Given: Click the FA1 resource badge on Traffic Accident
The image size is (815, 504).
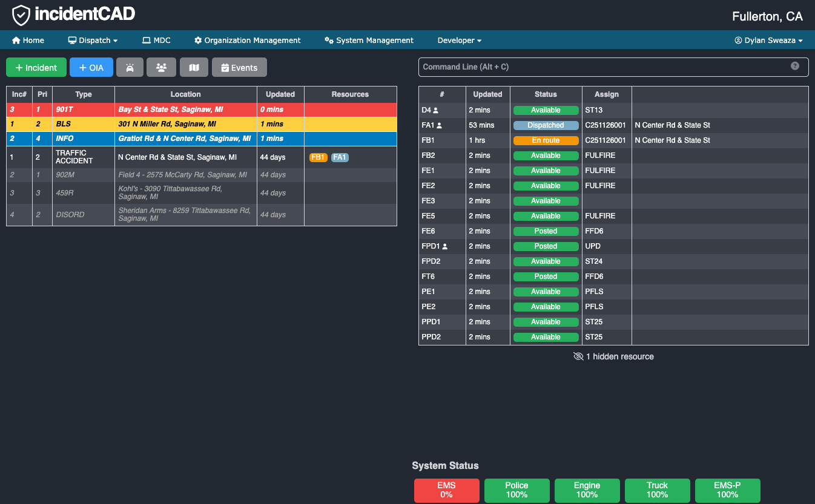Looking at the screenshot, I should coord(340,157).
